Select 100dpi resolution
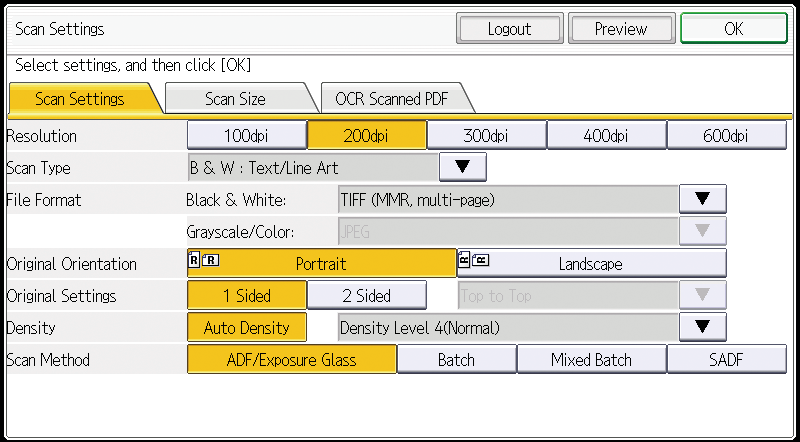 (x=246, y=136)
